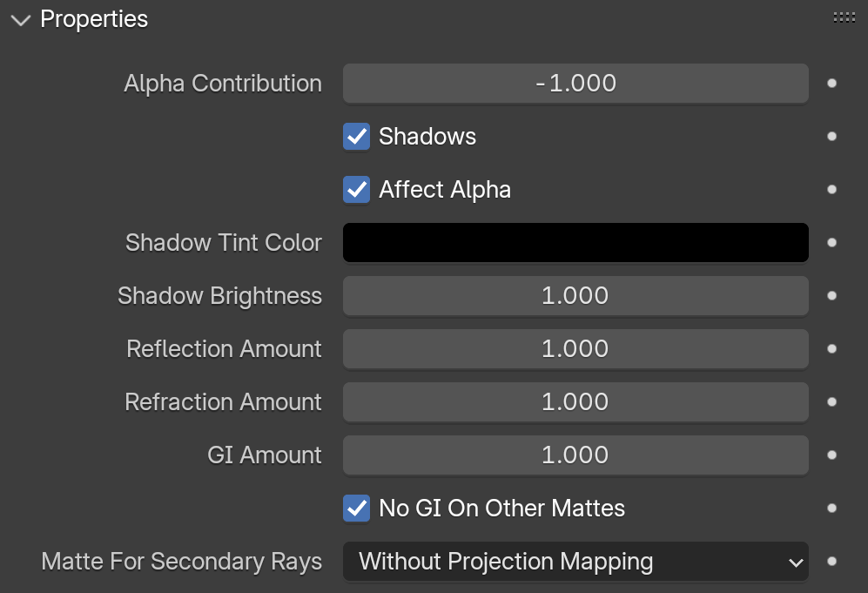
Task: Click the Alpha Contribution value field
Action: 575,83
